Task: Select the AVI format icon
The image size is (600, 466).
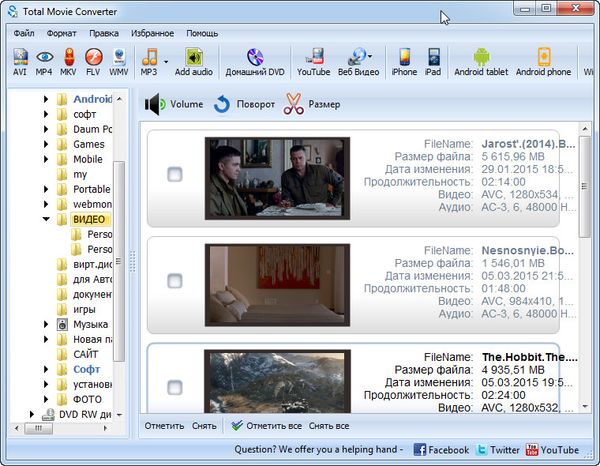Action: point(20,60)
